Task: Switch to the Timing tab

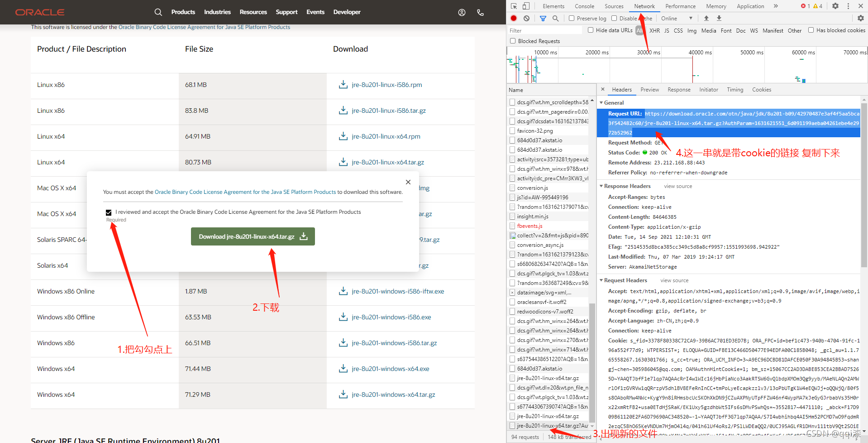Action: (x=735, y=90)
